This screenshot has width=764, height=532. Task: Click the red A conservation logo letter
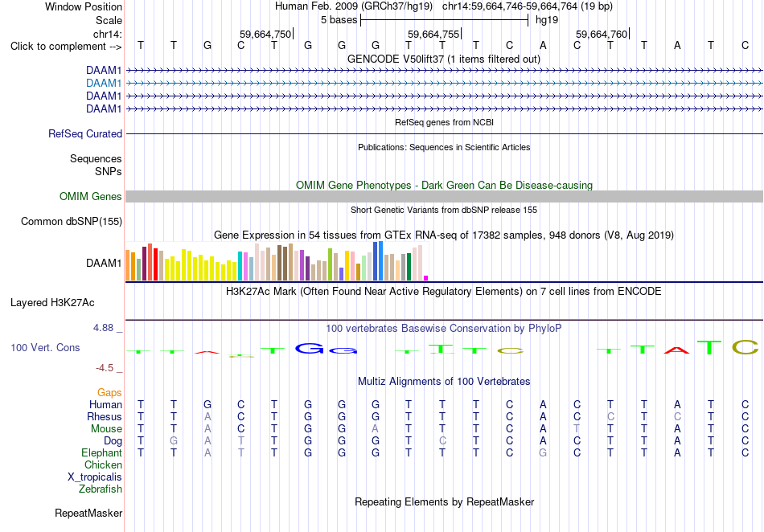coord(677,350)
